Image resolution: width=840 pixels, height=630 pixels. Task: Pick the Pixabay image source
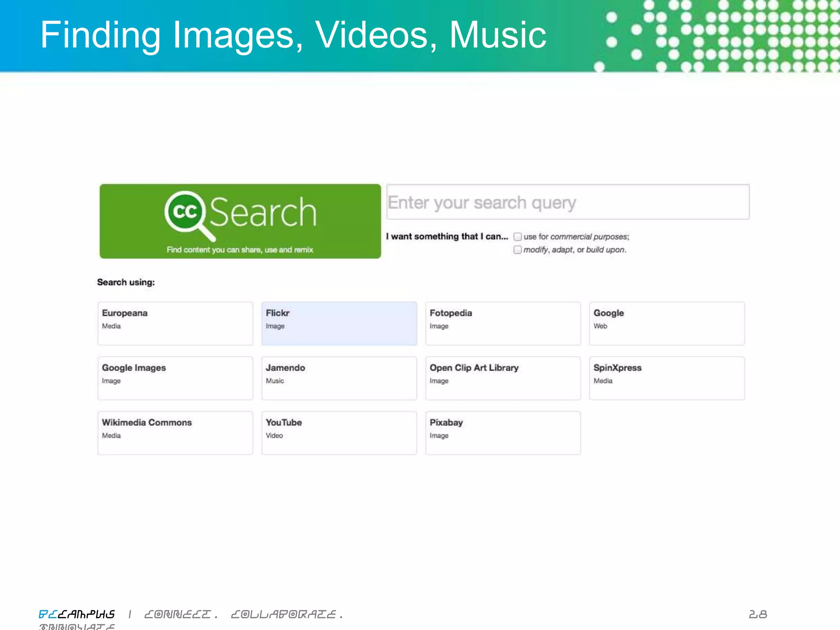tap(503, 433)
